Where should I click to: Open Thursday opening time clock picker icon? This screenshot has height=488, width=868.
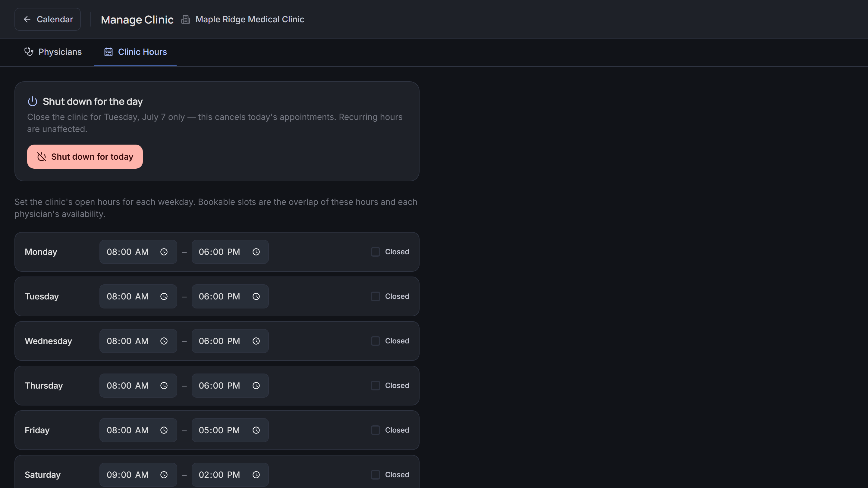point(164,386)
